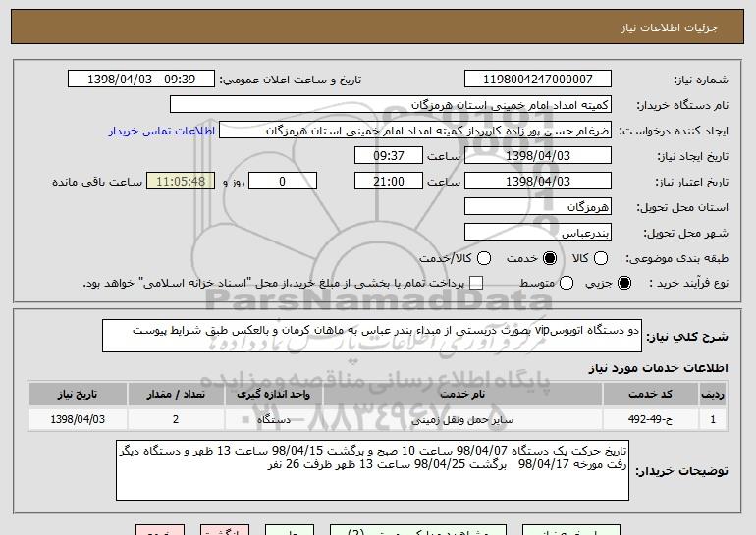Click the کد خدمت column header

[x=650, y=395]
